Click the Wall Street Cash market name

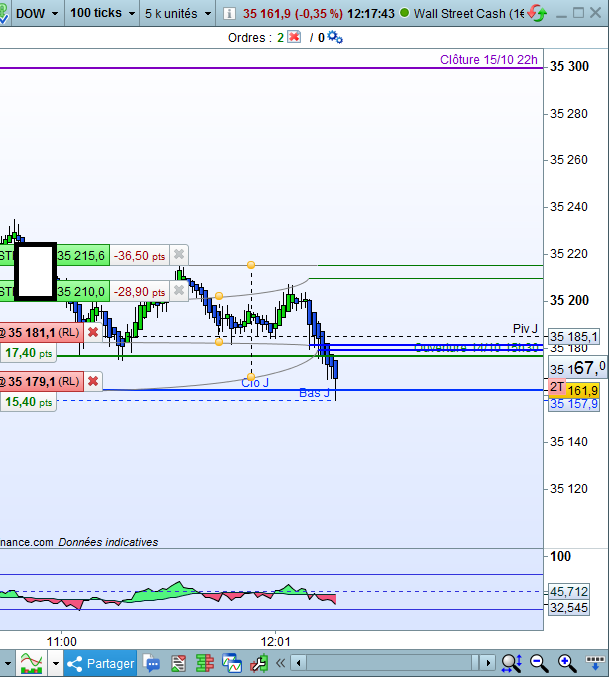[x=469, y=14]
